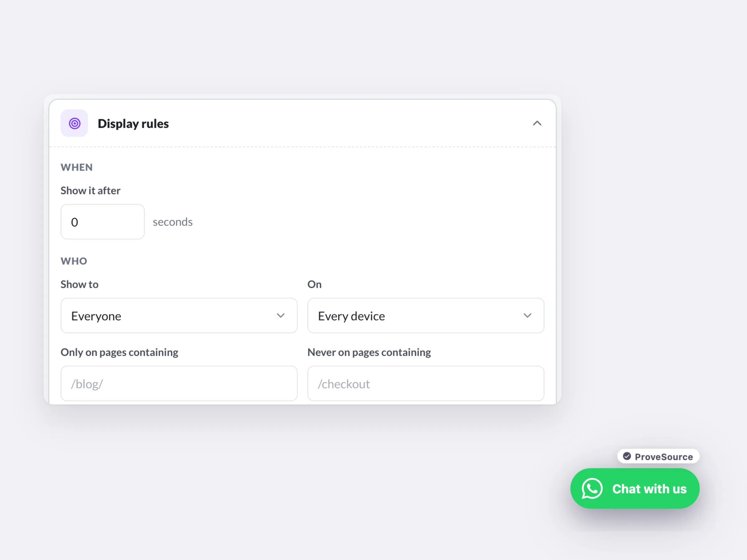
Task: Open the Show to Everyone dropdown
Action: point(179,315)
